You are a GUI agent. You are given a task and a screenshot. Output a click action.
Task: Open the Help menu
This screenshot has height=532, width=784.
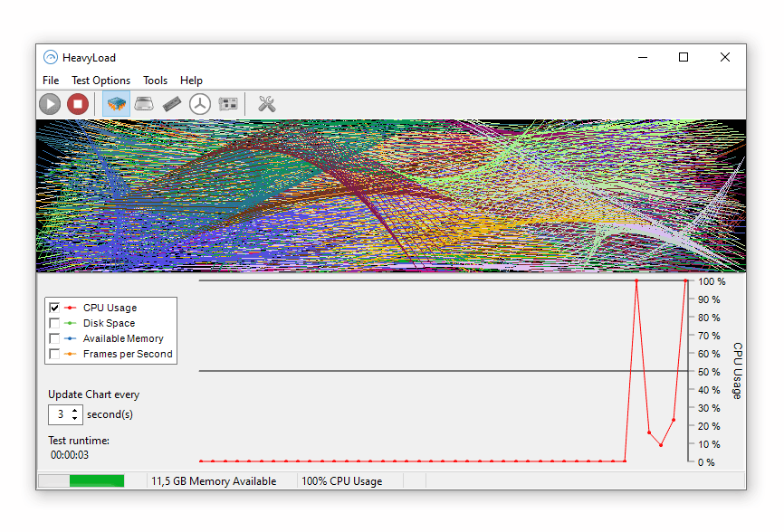[191, 81]
